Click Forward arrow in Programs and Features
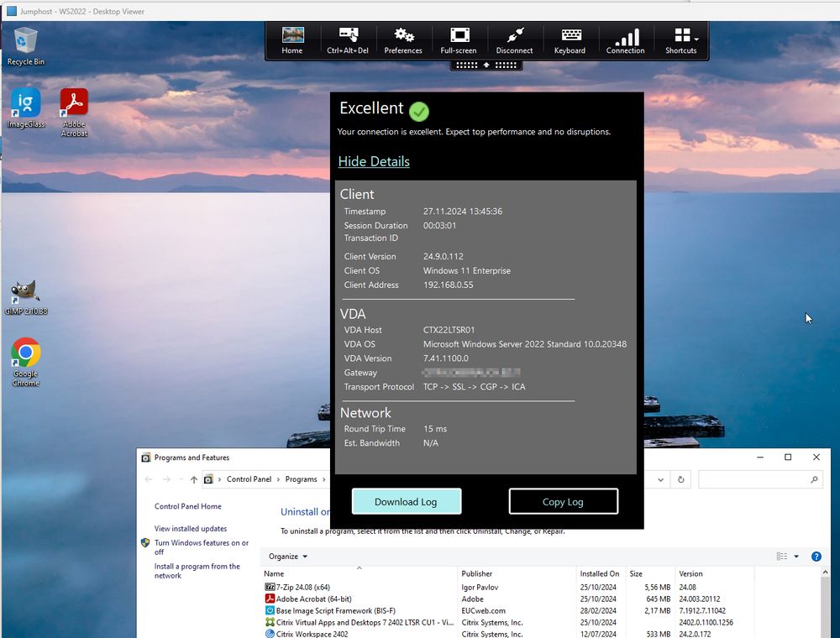Image resolution: width=840 pixels, height=638 pixels. tap(166, 479)
